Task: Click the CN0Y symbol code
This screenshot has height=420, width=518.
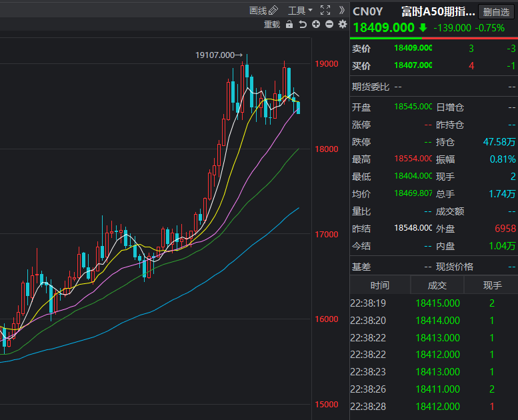Action: (x=368, y=11)
